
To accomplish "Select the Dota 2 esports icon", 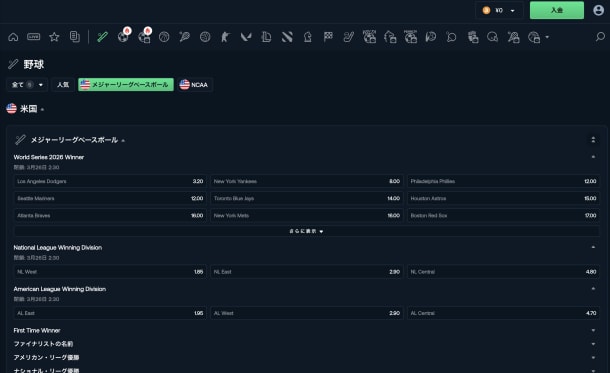I will [x=287, y=37].
